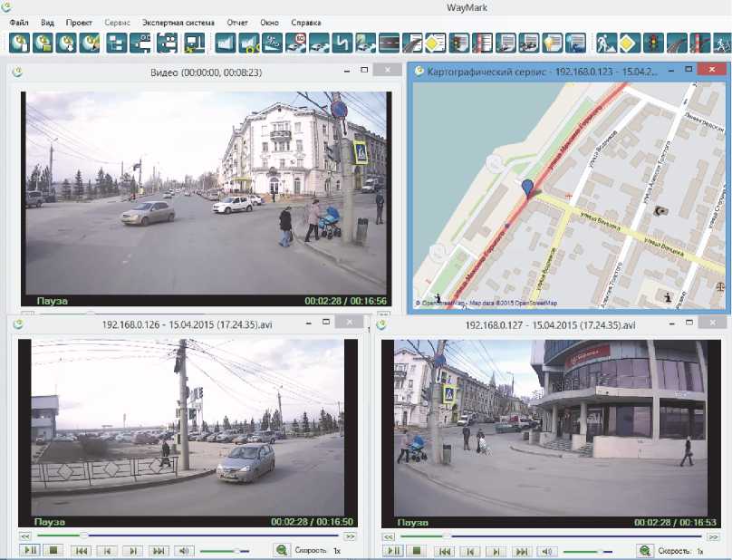The height and width of the screenshot is (560, 732).
Task: Skip to the end in the 192.168.0.127 player
Action: [520, 551]
